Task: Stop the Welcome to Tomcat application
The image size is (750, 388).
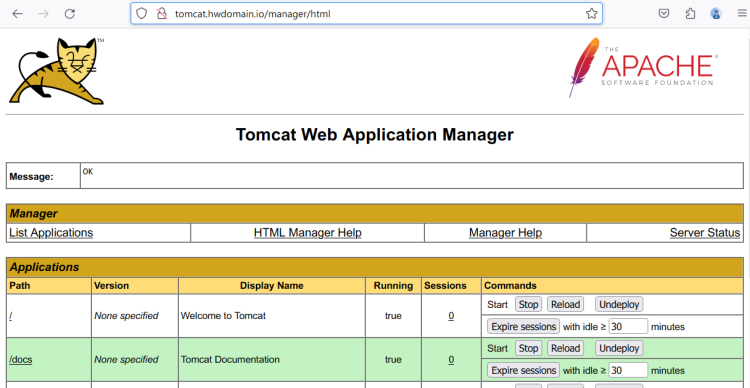Action: coord(529,304)
